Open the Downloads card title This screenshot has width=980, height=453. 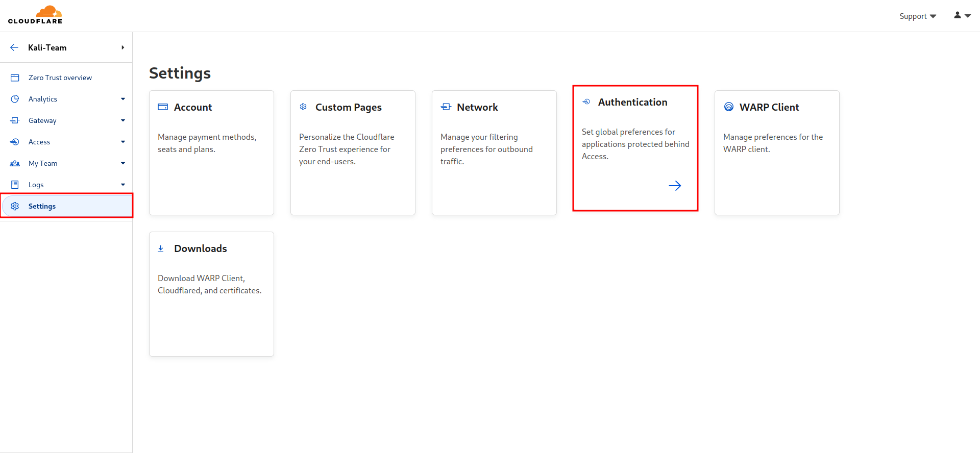[201, 248]
